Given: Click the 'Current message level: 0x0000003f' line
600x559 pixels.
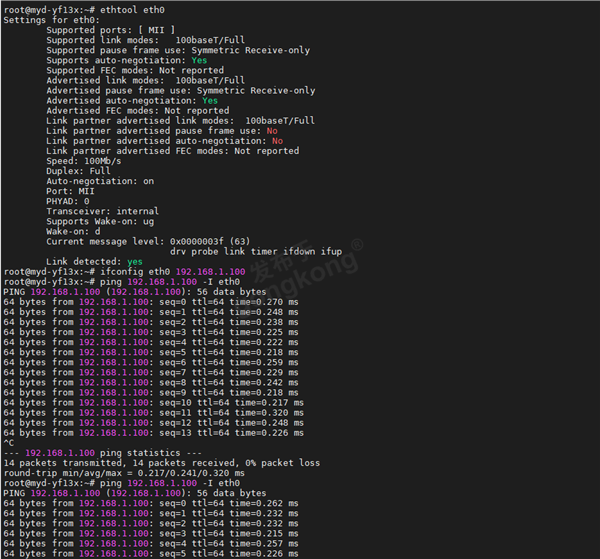Looking at the screenshot, I should tap(148, 241).
